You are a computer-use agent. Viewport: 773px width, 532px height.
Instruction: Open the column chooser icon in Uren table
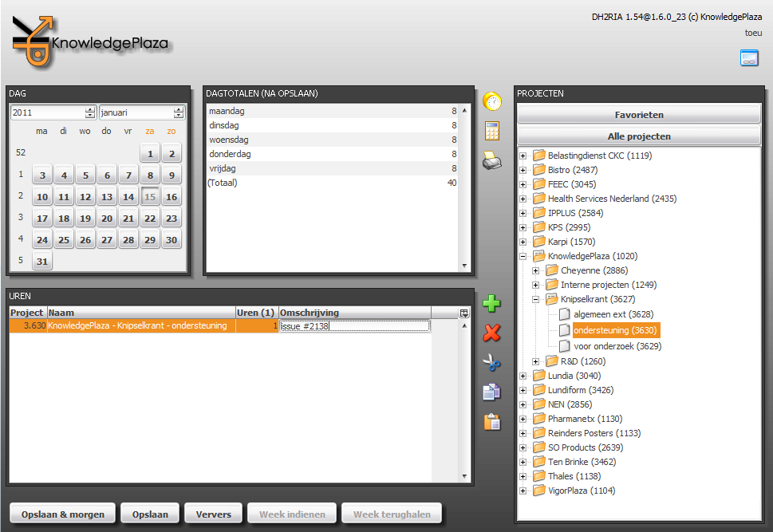pyautogui.click(x=464, y=313)
